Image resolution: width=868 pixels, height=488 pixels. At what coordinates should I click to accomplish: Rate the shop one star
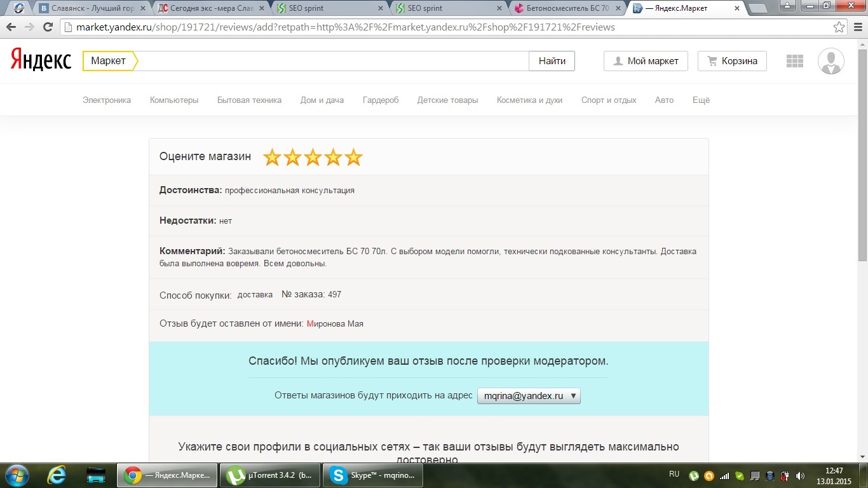point(272,157)
